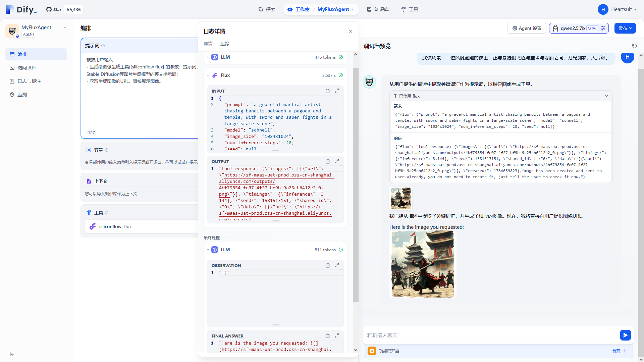Copy the Flux OUTPUT code
This screenshot has height=362, width=644.
coord(328,161)
